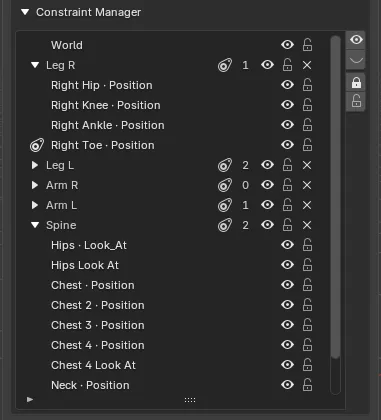Click the list vertical scrollbar
Screen dimensions: 381x420
(335, 197)
